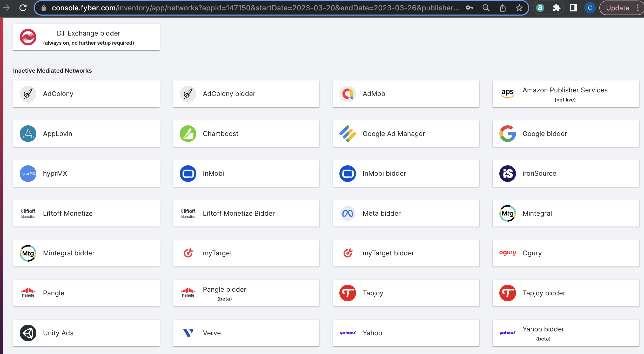Open the Verve network label

(212, 333)
